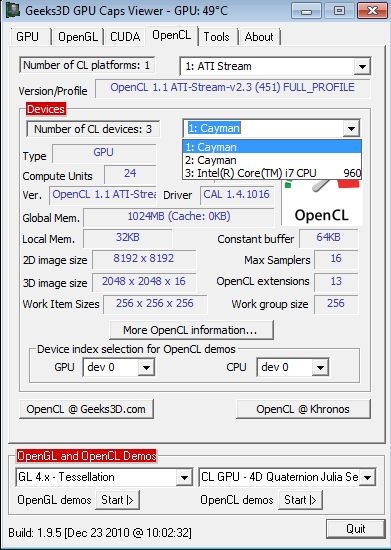Click the OpenCL extensions value 13

[336, 282]
